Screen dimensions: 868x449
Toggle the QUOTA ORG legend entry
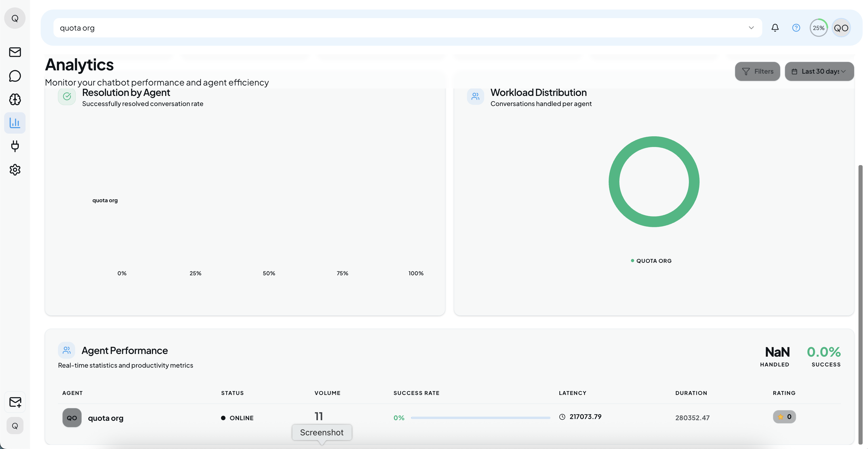click(x=651, y=260)
